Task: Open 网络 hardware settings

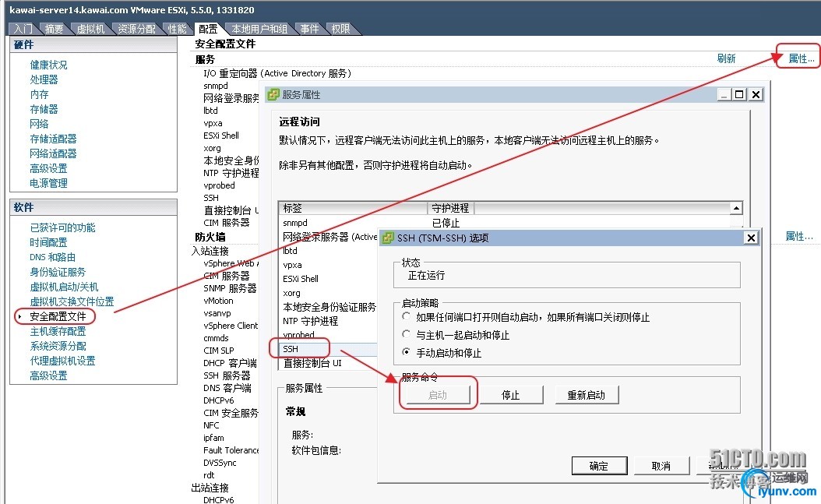Action: [39, 124]
